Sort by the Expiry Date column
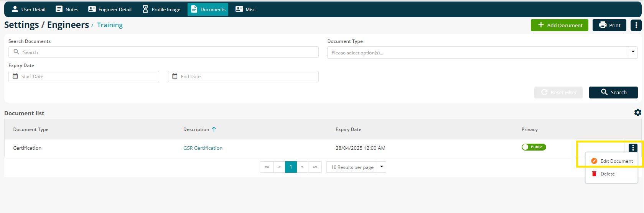 tap(348, 129)
